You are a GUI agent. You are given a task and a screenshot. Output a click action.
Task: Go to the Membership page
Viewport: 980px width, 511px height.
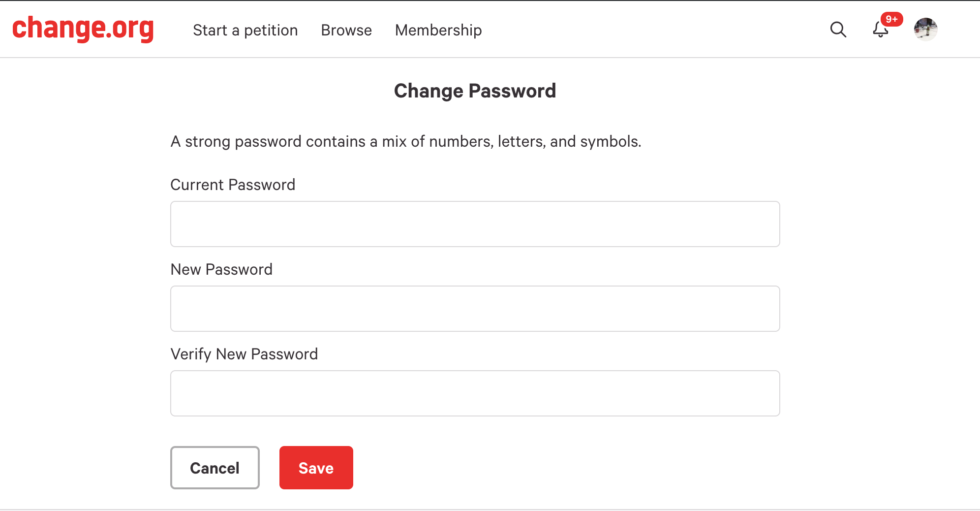click(438, 30)
